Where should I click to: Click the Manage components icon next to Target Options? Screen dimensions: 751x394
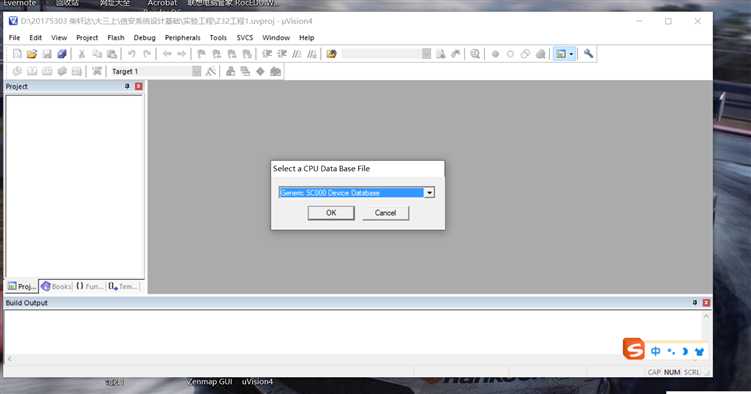coord(230,71)
